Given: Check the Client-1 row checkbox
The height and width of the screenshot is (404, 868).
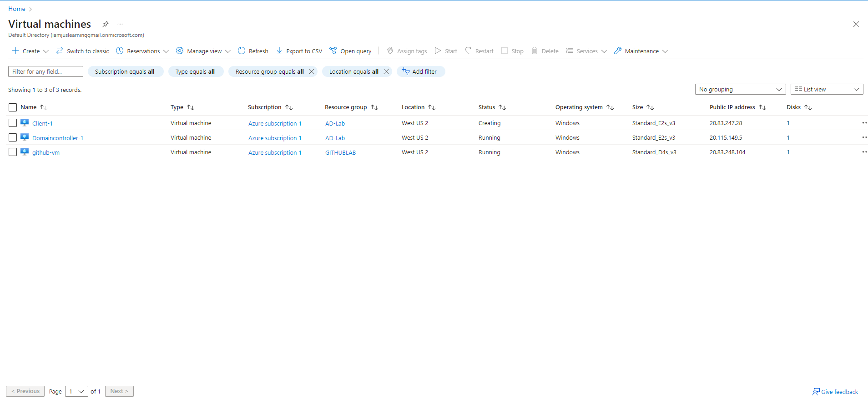Looking at the screenshot, I should pos(13,123).
